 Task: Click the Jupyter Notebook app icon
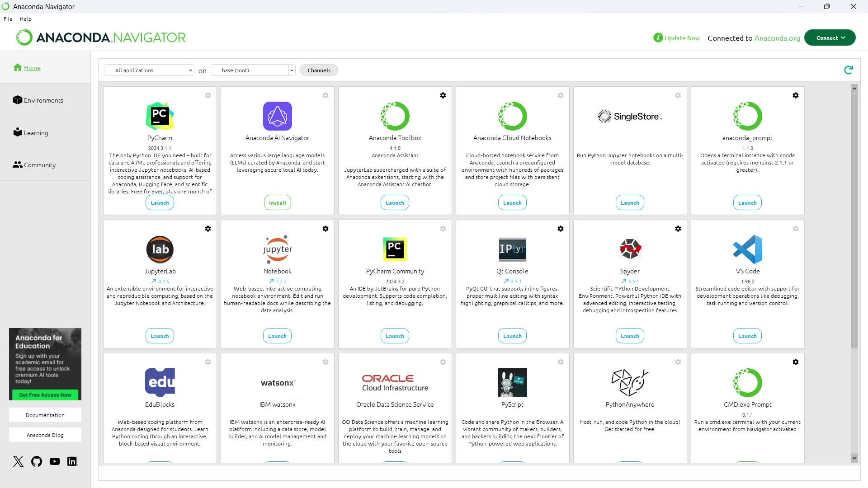pyautogui.click(x=278, y=249)
